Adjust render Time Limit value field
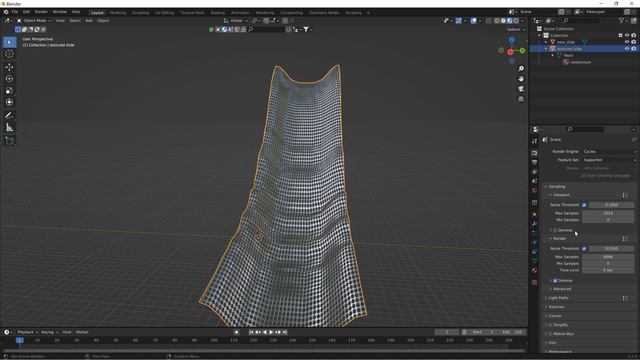The image size is (640, 360). point(608,270)
